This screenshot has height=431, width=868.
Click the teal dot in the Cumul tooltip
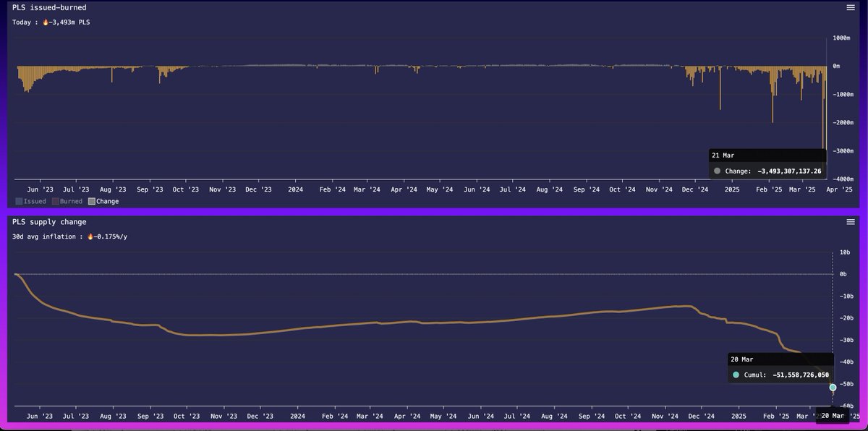click(x=736, y=375)
